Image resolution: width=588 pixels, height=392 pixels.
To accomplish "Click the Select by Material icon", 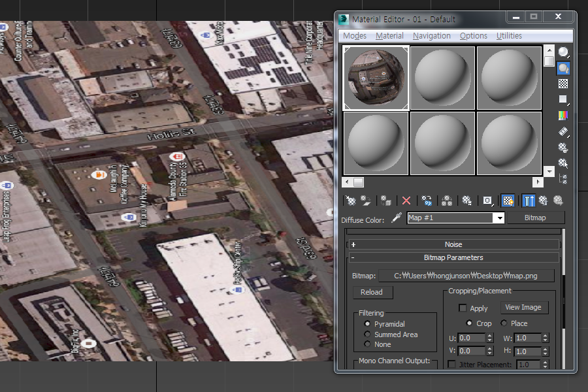I will [x=563, y=163].
